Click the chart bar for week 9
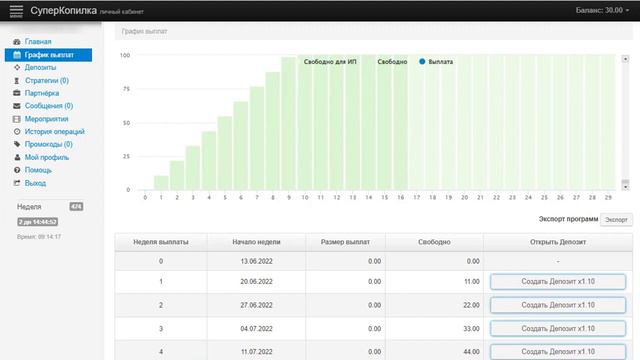This screenshot has width=640, height=360. pyautogui.click(x=289, y=123)
